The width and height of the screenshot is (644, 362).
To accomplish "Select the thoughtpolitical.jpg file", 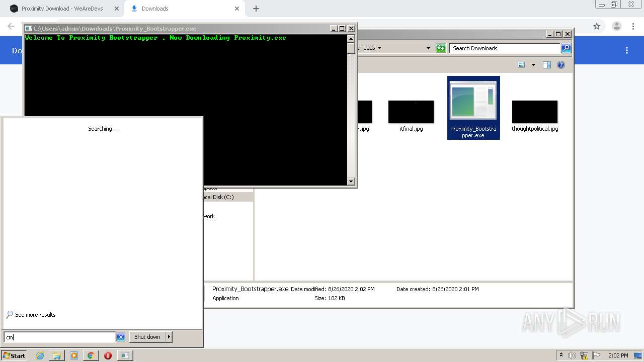I will pos(535,116).
